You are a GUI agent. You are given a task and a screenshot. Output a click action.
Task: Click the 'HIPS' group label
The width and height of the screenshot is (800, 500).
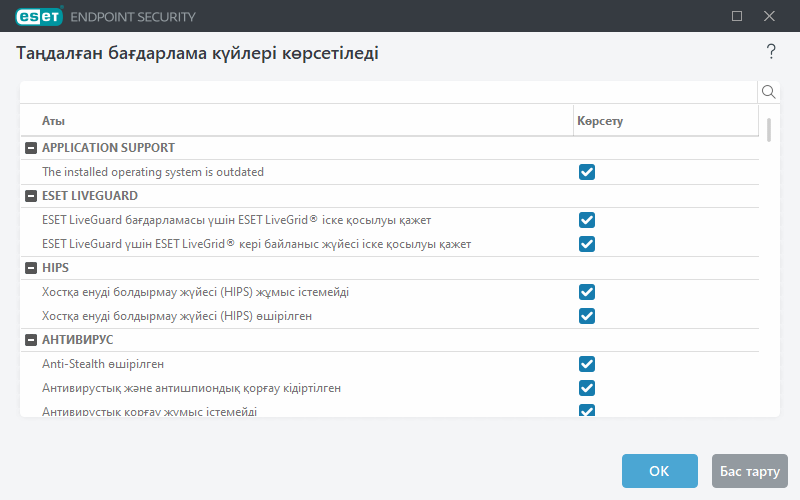point(55,268)
